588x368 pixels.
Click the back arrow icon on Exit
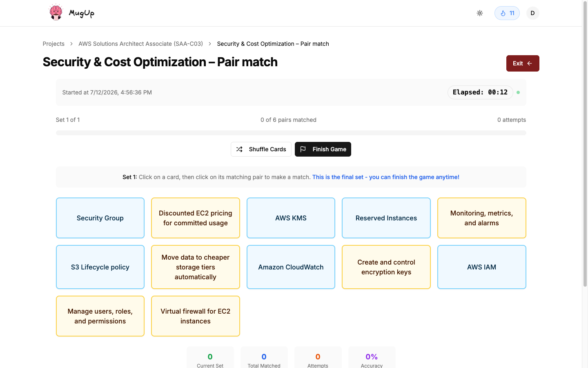coord(530,63)
